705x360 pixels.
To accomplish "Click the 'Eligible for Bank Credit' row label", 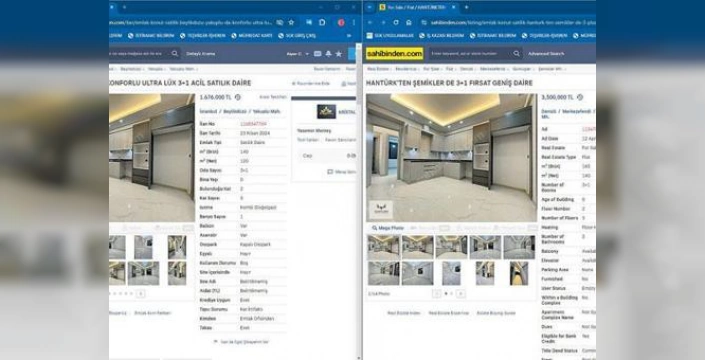I will pyautogui.click(x=559, y=338).
